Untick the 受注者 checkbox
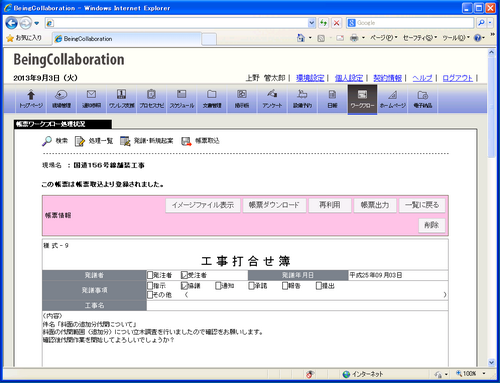 (x=184, y=275)
